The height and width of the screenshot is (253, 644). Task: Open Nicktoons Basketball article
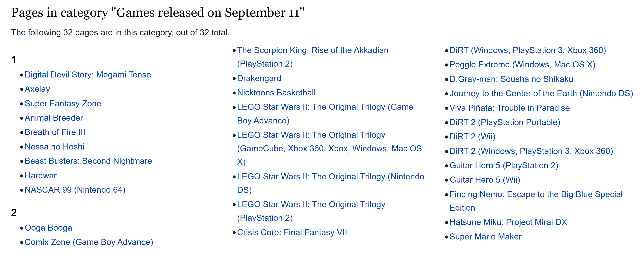coord(276,93)
